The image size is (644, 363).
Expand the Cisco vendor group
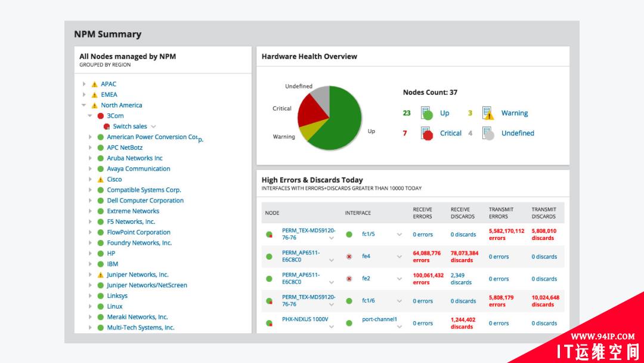[90, 179]
